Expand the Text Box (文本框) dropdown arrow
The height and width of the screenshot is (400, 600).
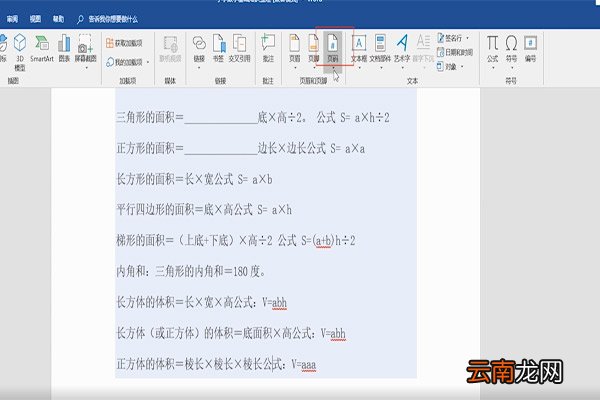359,68
